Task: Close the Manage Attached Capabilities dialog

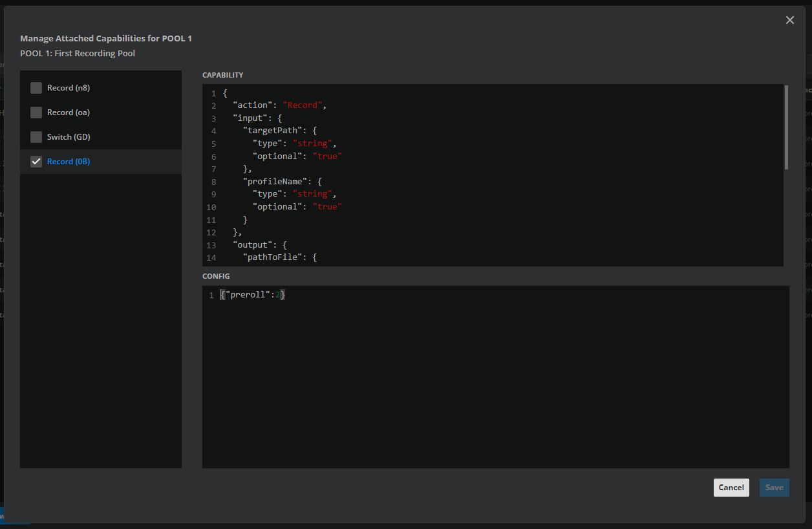Action: 789,20
